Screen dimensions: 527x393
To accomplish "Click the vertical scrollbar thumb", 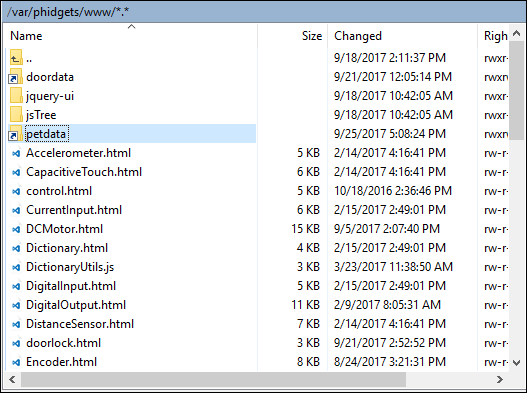I will pyautogui.click(x=517, y=90).
